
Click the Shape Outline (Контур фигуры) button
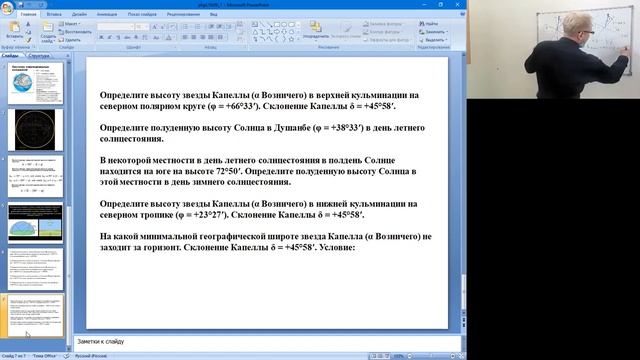point(382,32)
